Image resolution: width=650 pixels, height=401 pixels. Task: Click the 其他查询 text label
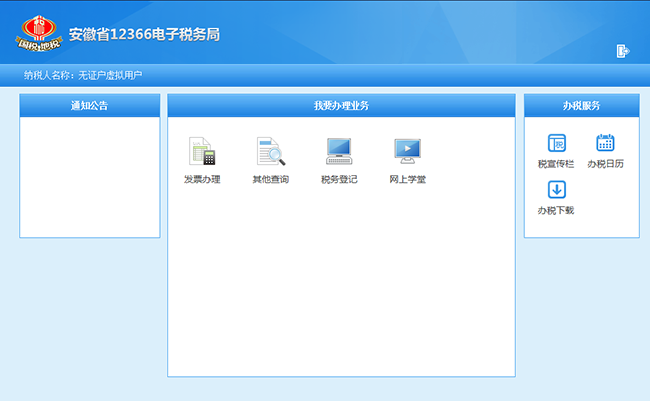click(270, 180)
